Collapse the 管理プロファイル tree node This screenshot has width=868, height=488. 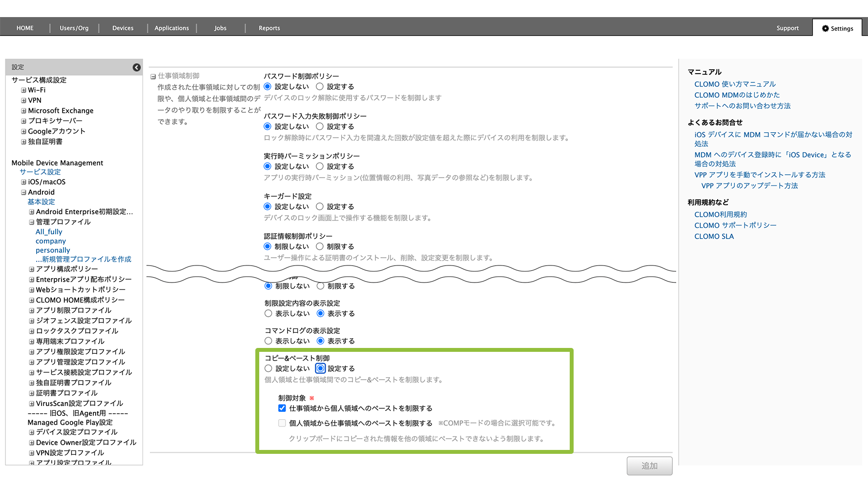[x=32, y=222]
